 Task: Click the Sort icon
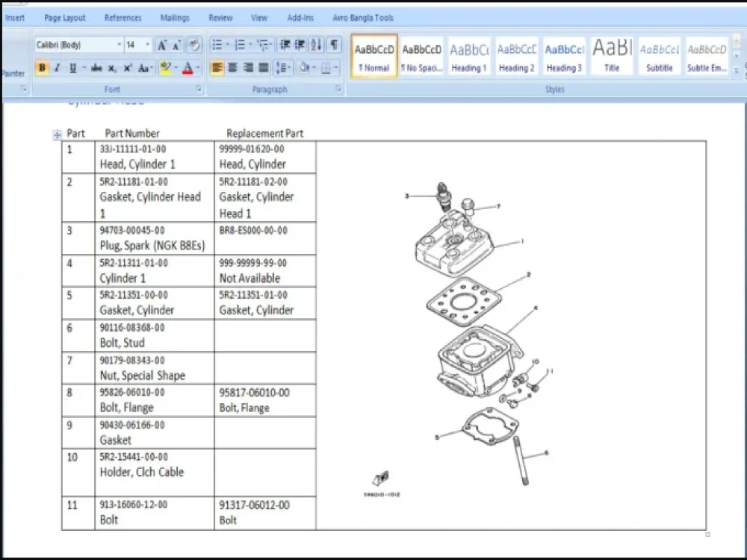coord(316,45)
